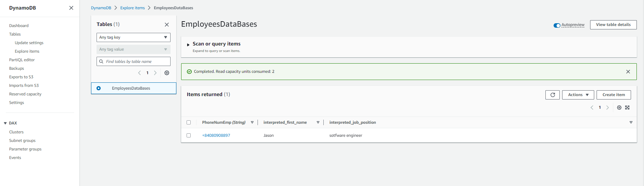Open Tables in the sidebar
The width and height of the screenshot is (644, 186).
pos(15,34)
